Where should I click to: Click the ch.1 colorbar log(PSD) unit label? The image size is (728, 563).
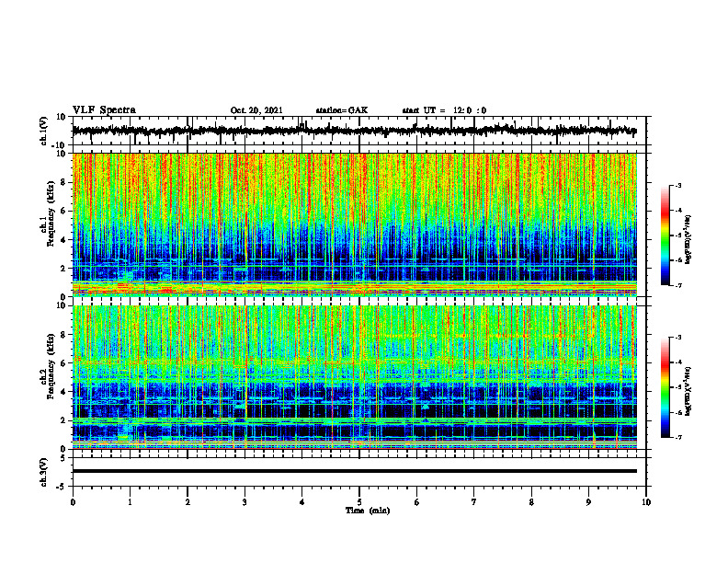688,240
